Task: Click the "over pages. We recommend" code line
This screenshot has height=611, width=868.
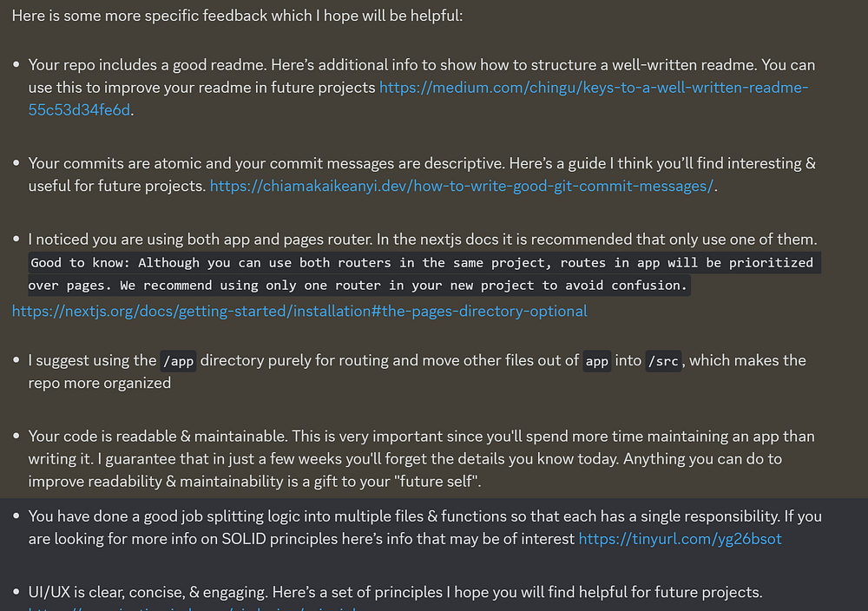Action: [x=358, y=285]
